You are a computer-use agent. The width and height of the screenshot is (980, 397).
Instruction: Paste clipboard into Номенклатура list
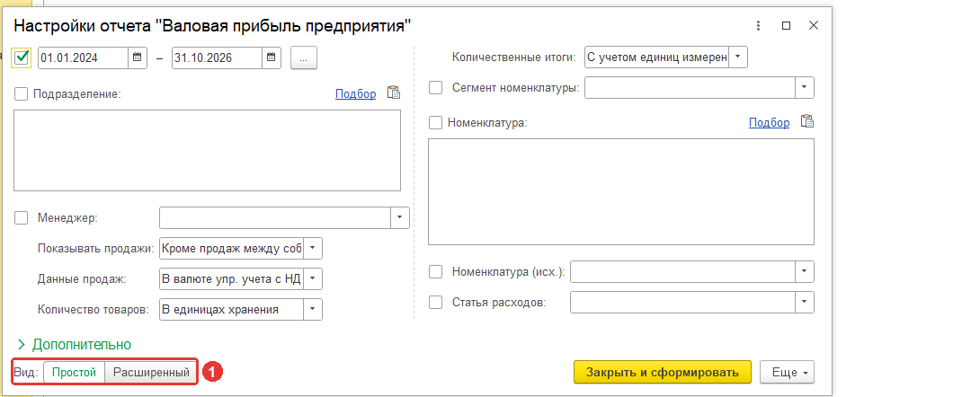click(807, 122)
